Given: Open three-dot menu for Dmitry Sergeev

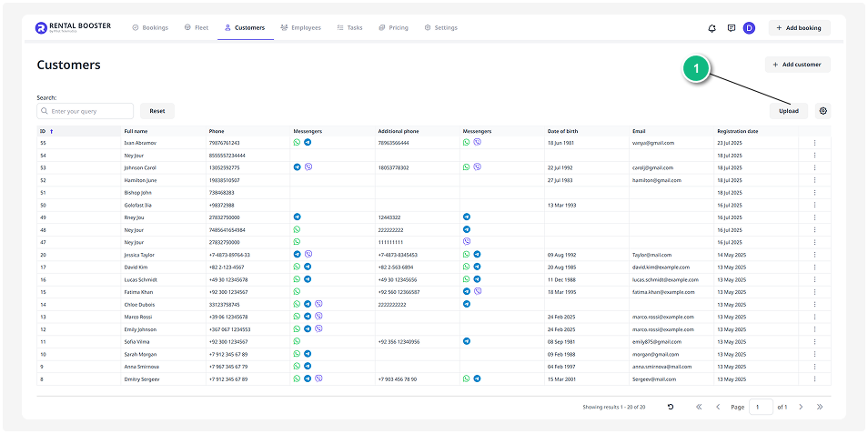Looking at the screenshot, I should [814, 378].
